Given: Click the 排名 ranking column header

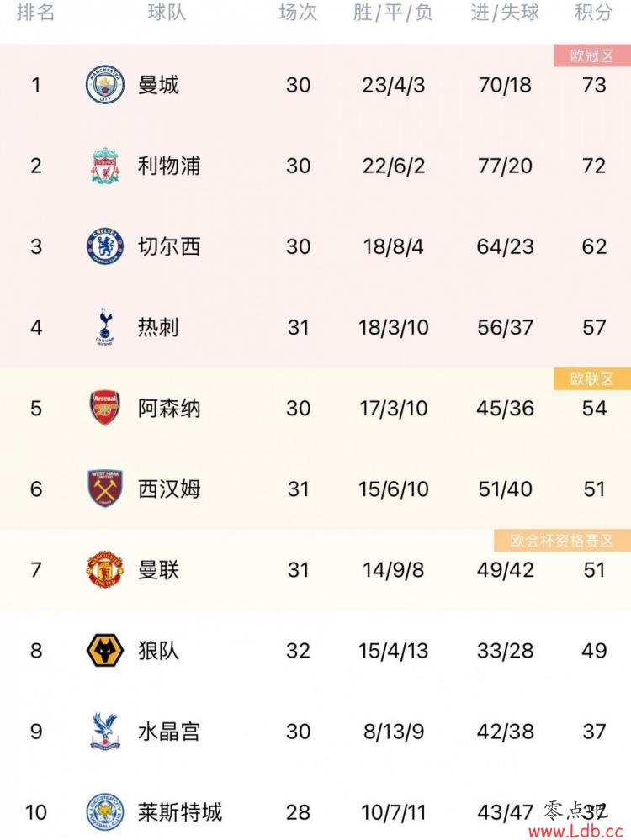Looking at the screenshot, I should coord(35,12).
